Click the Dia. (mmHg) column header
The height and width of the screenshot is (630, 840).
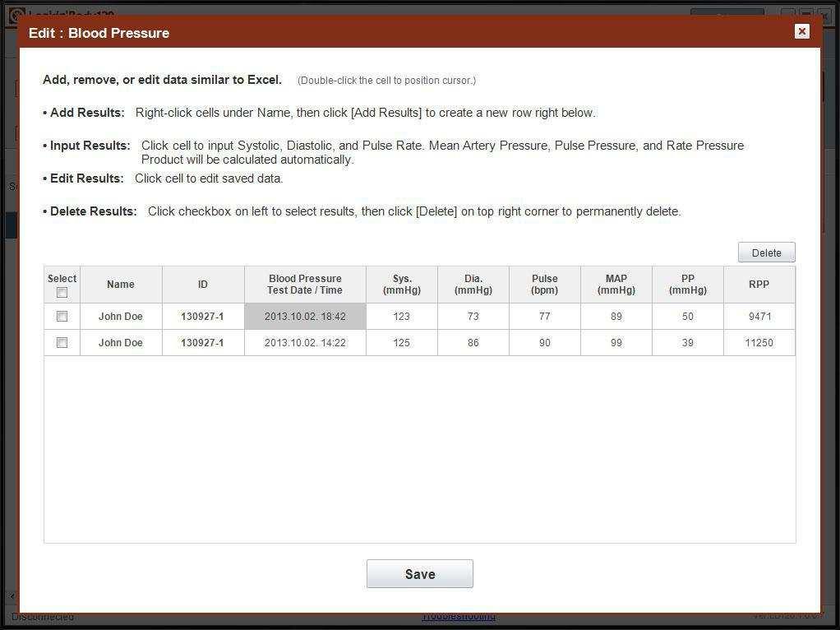click(473, 285)
